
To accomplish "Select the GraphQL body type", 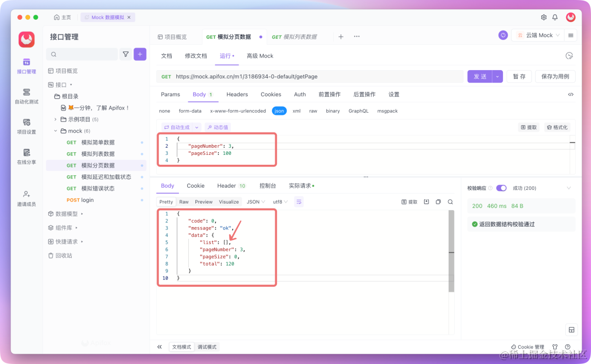I will [358, 111].
